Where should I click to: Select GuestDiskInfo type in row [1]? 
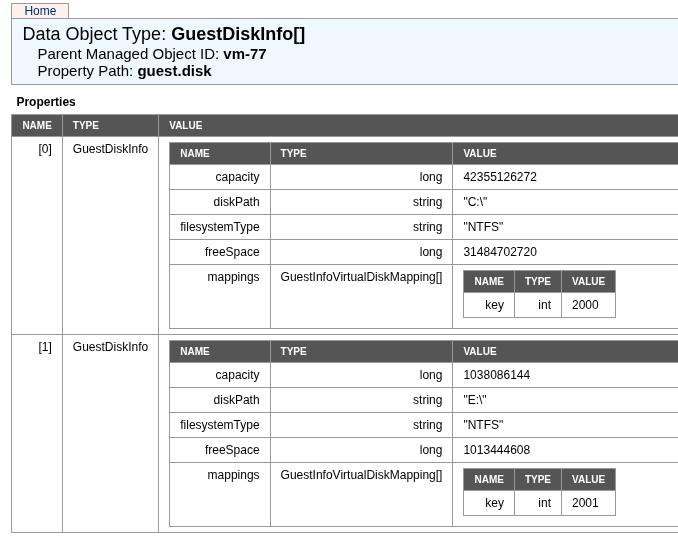(x=110, y=347)
